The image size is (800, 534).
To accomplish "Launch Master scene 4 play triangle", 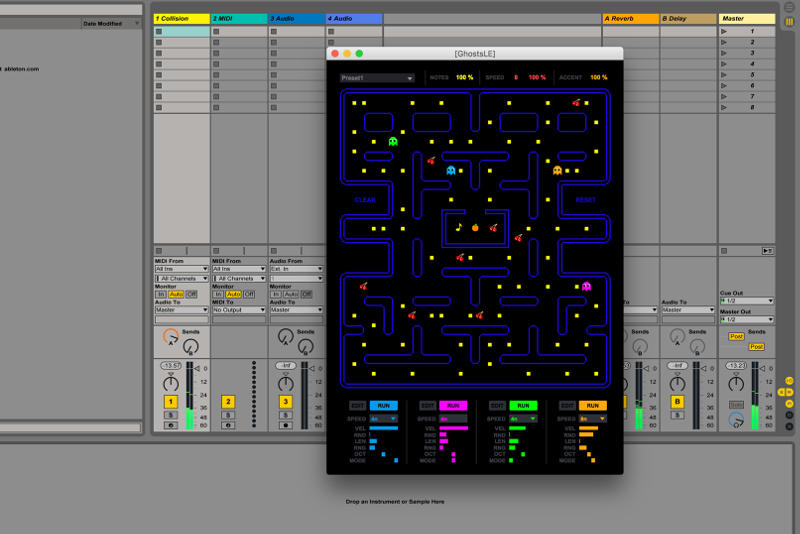I will click(723, 64).
